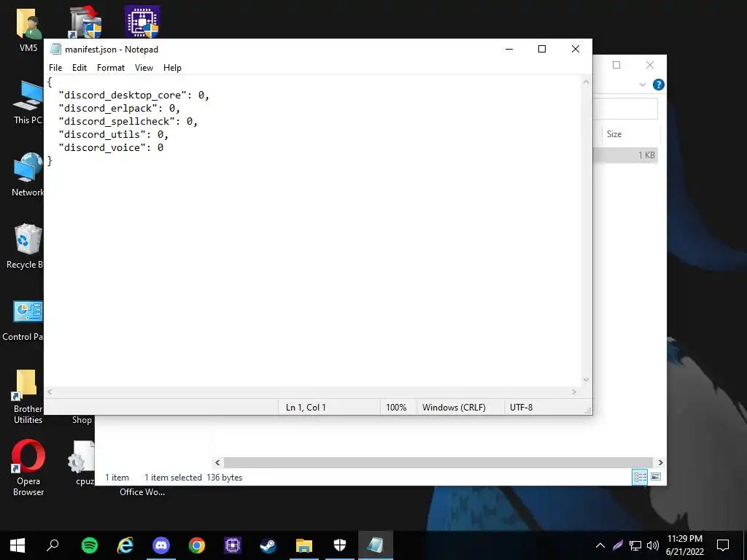Viewport: 747px width, 560px height.
Task: Select the VM5 desktop folder icon
Action: coord(28,29)
